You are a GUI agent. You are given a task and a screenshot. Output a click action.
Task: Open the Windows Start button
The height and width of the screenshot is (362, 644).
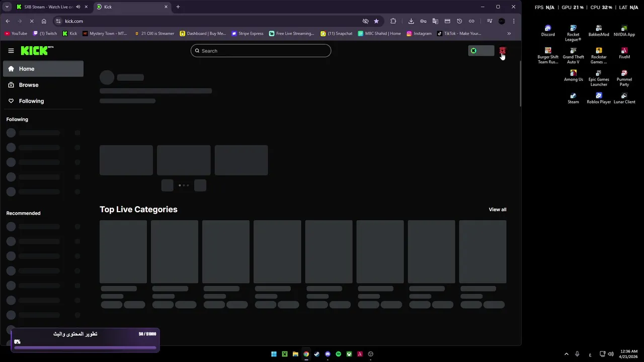tap(274, 354)
